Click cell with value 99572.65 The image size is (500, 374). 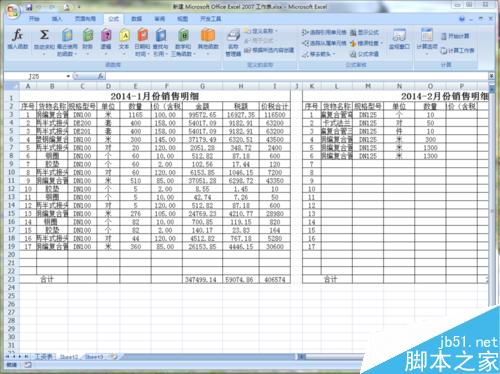[x=202, y=115]
